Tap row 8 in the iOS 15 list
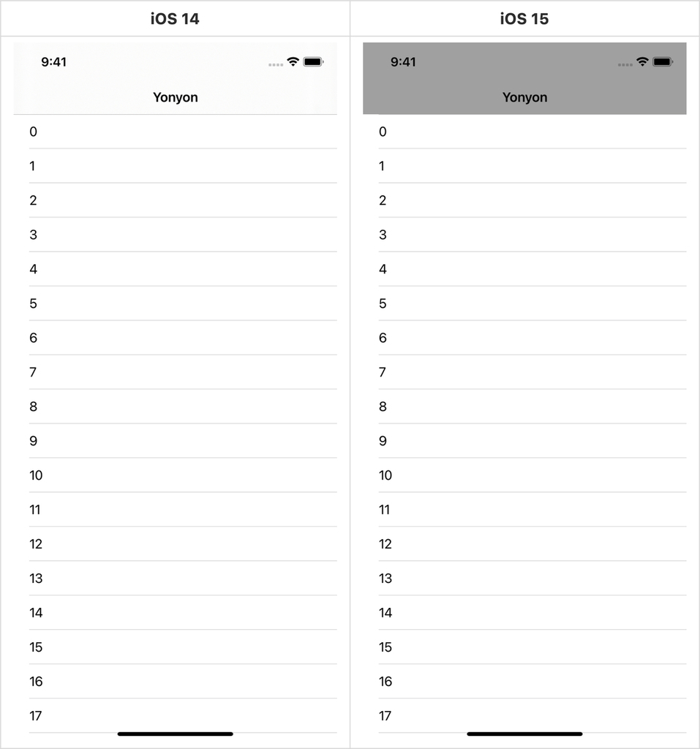700x749 pixels. point(524,407)
